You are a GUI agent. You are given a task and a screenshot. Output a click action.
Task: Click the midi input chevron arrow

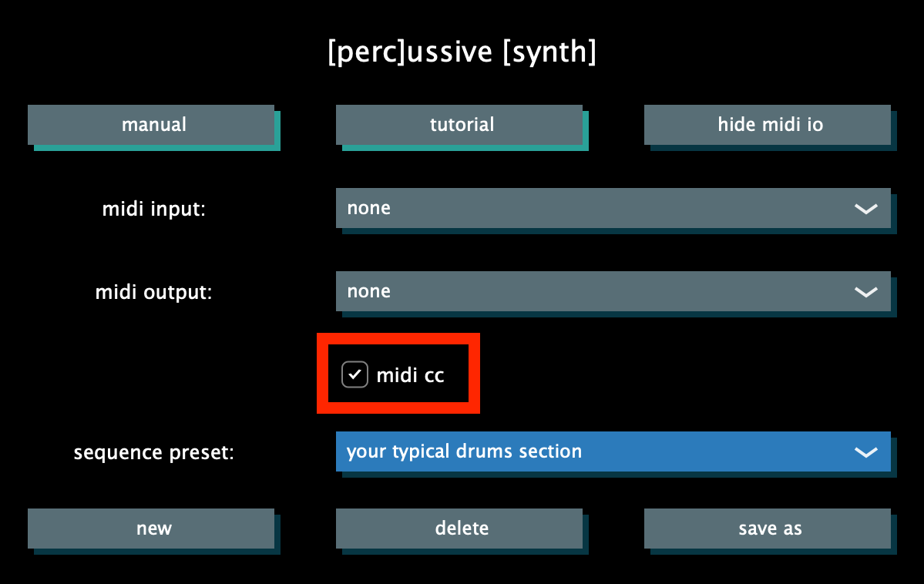click(866, 209)
